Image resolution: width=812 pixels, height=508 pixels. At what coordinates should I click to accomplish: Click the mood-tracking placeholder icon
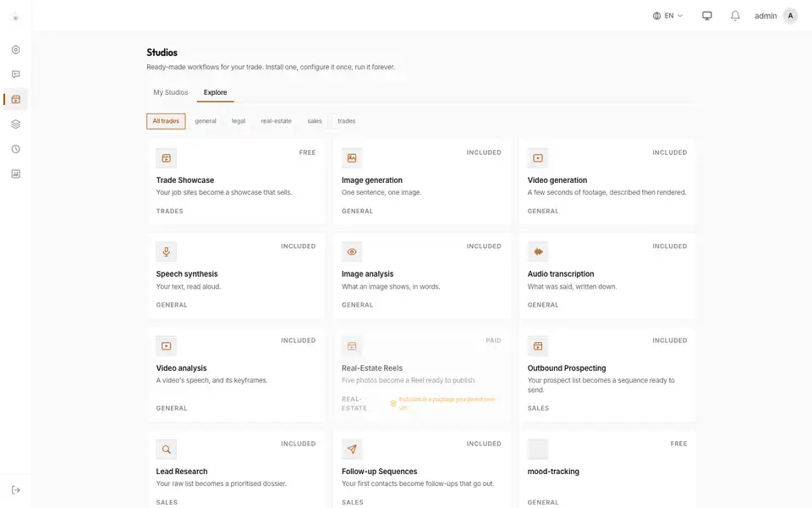538,450
